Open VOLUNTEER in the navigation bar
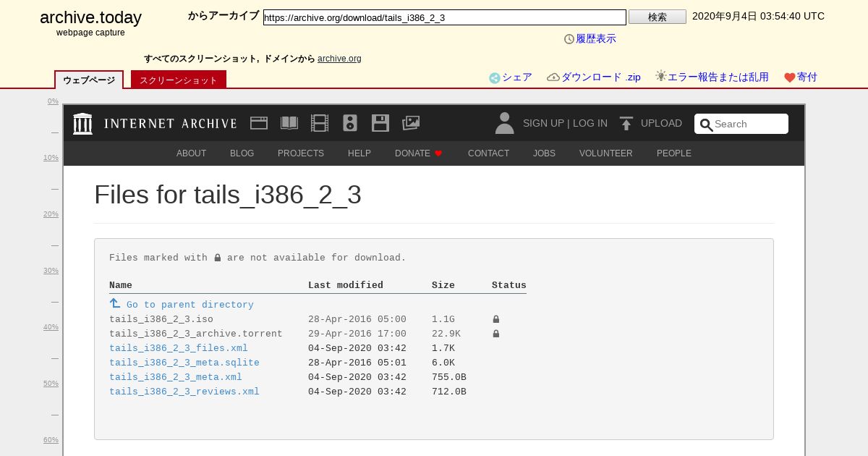The image size is (868, 456). pyautogui.click(x=606, y=153)
